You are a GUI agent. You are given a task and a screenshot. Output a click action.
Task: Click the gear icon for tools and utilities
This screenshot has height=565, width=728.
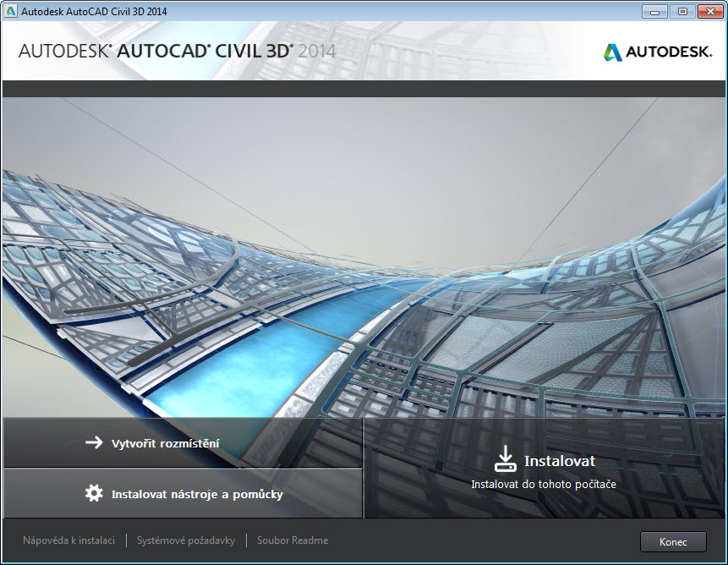[94, 493]
